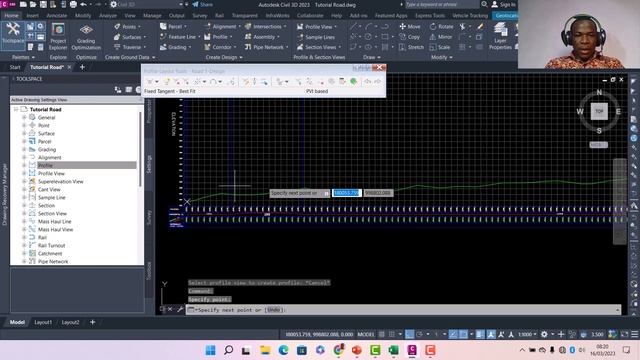Select the Move tool in the Modify panel
The width and height of the screenshot is (640, 360).
pyautogui.click(x=409, y=27)
